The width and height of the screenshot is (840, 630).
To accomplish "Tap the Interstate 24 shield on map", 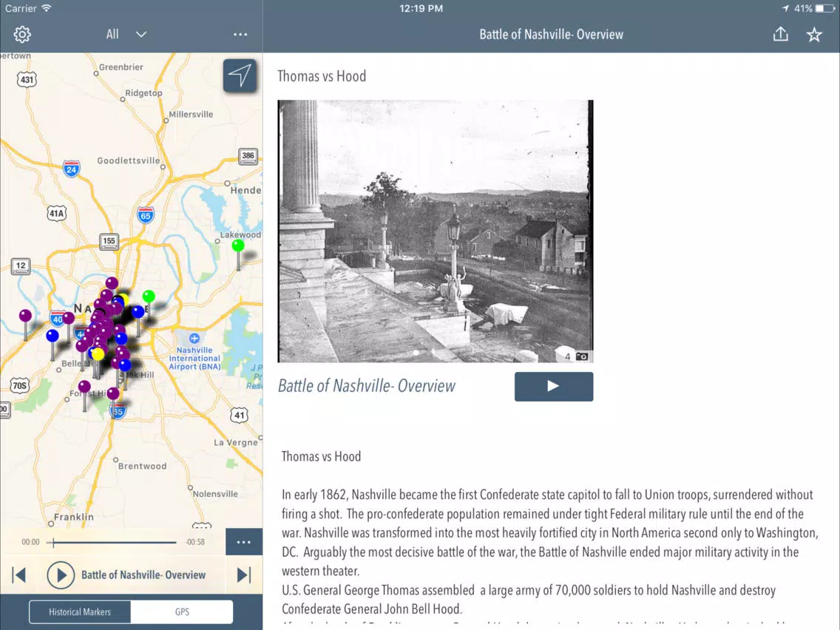I will [71, 169].
